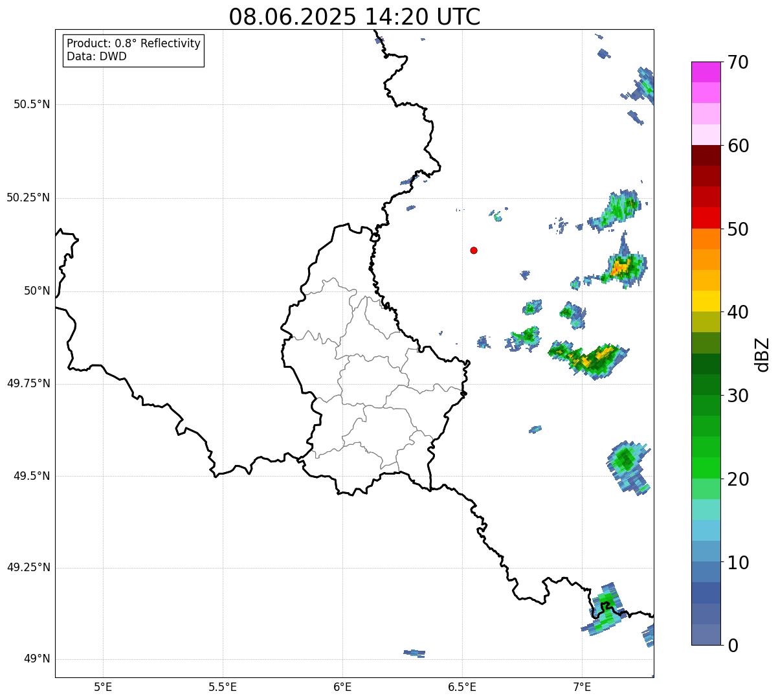Click the 'Data: DWD' label
This screenshot has height=700, width=778.
click(96, 56)
